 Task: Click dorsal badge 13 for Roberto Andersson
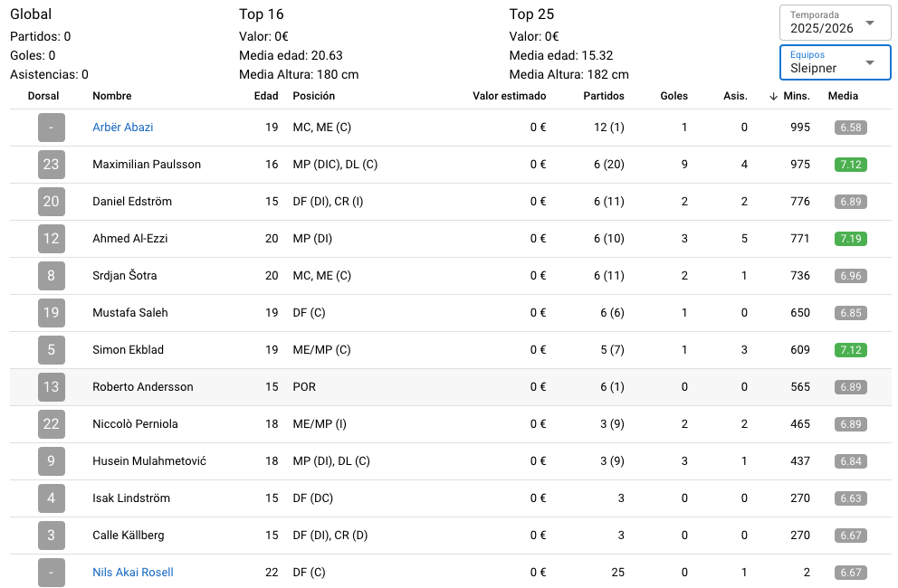51,387
